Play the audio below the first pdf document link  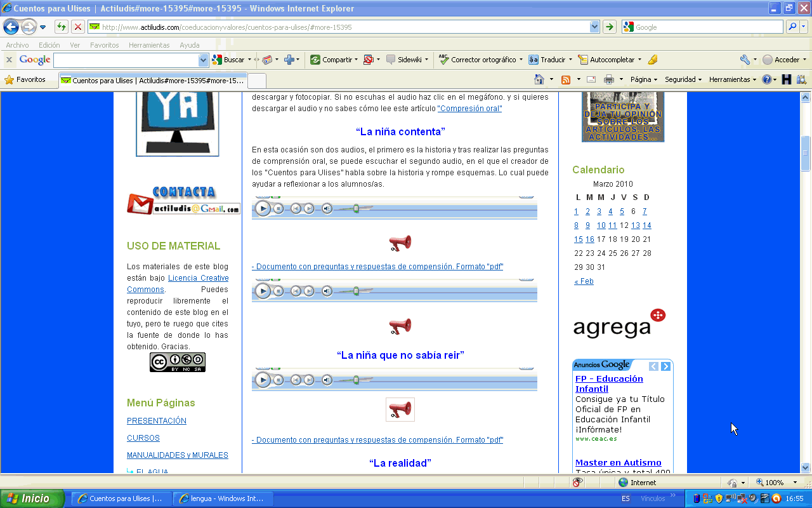(x=263, y=291)
